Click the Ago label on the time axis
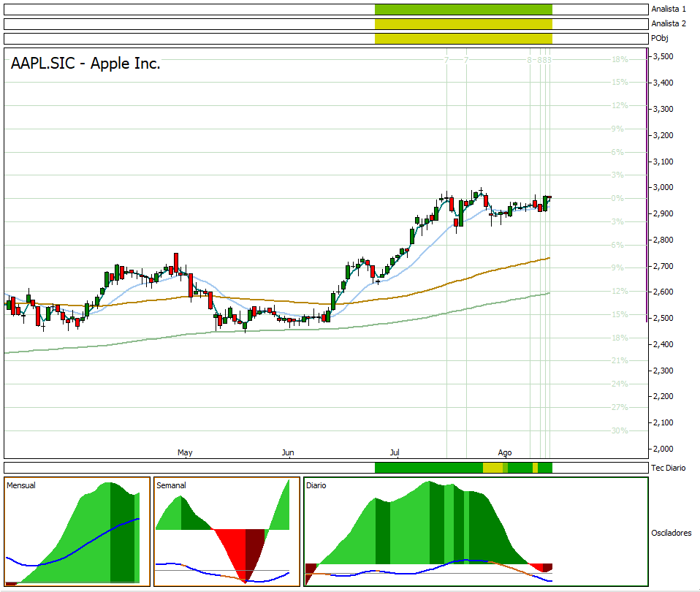700x592 pixels. 505,452
